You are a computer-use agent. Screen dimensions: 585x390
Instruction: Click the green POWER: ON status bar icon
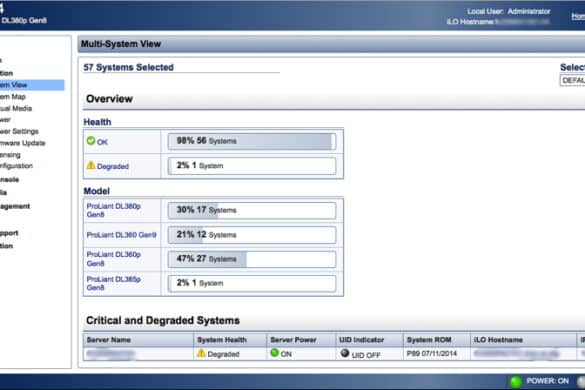coord(516,381)
